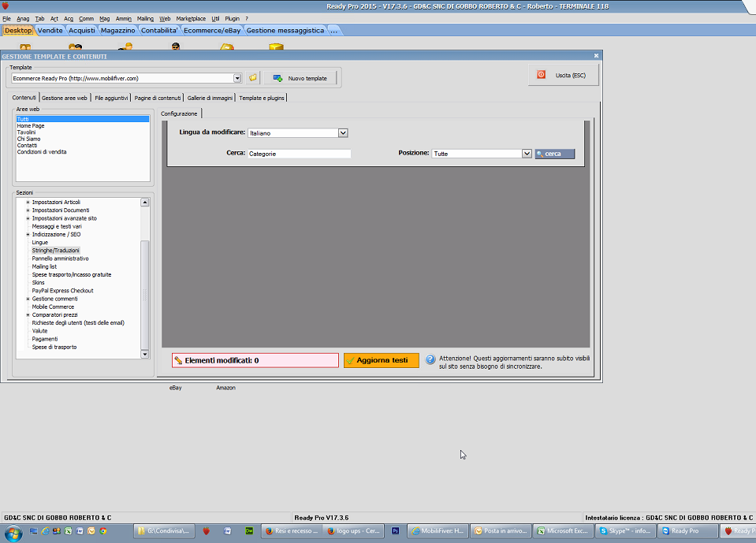Viewport: 756px width, 543px height.
Task: Open the Mailing menu
Action: point(145,19)
